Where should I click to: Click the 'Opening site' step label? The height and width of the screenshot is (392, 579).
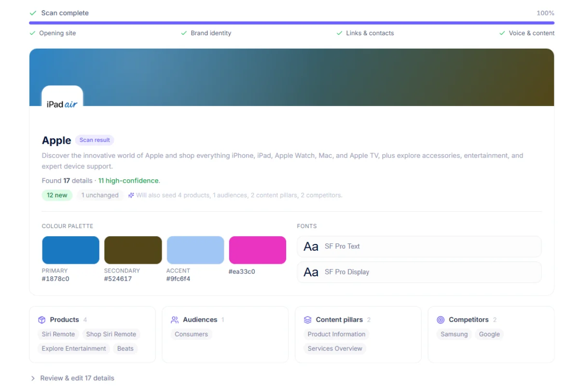point(57,33)
